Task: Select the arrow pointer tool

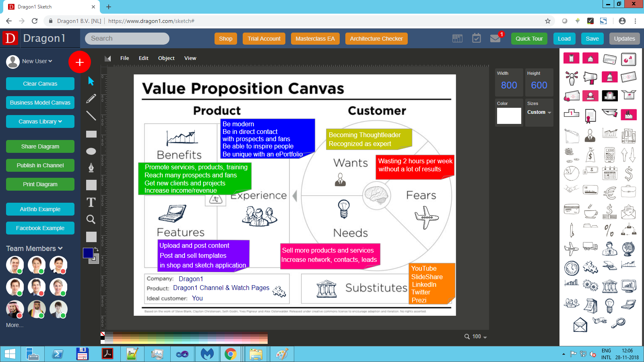Action: 91,81
